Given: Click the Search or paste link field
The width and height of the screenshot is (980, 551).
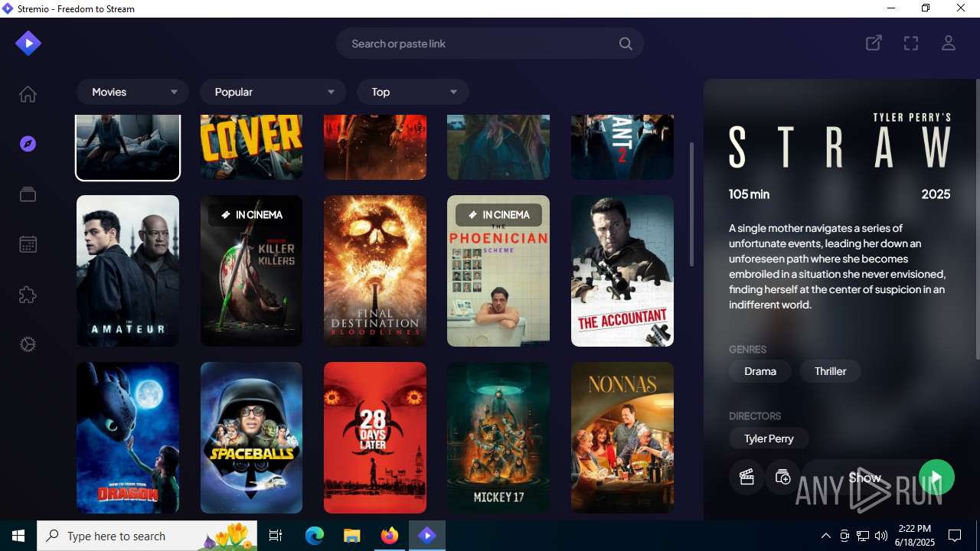Looking at the screenshot, I should [490, 44].
